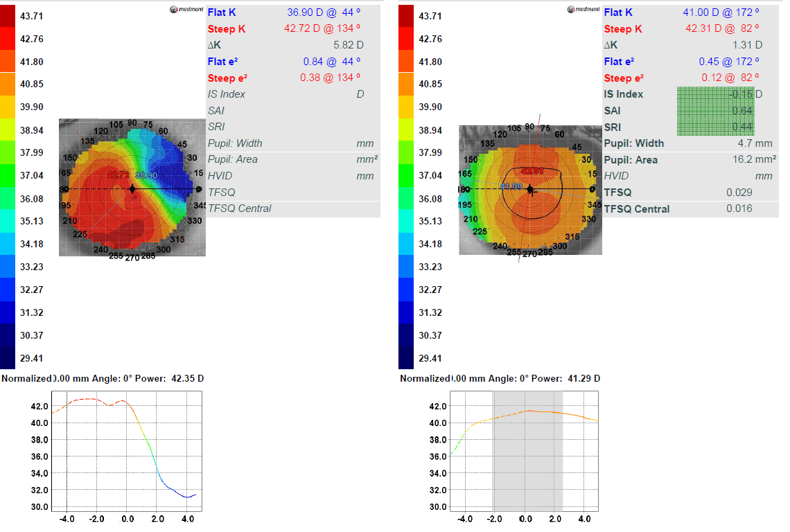The image size is (790, 532).
Task: Click the green highlighted SAI indicator box
Action: point(715,110)
